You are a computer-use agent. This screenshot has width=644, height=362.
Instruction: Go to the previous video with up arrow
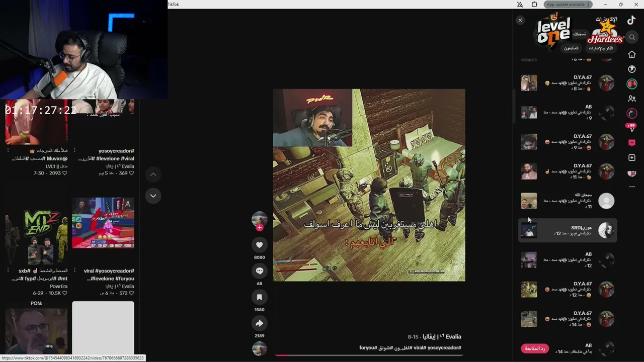[x=153, y=174]
